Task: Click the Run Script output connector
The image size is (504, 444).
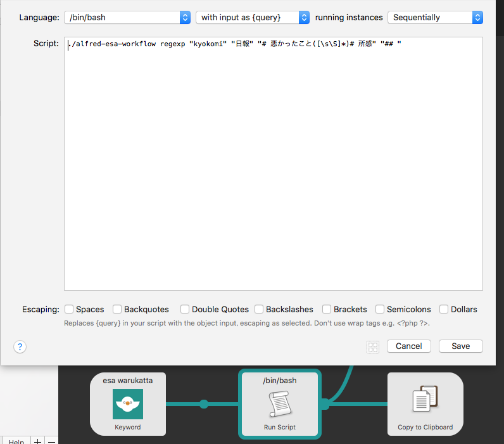Action: [x=325, y=404]
